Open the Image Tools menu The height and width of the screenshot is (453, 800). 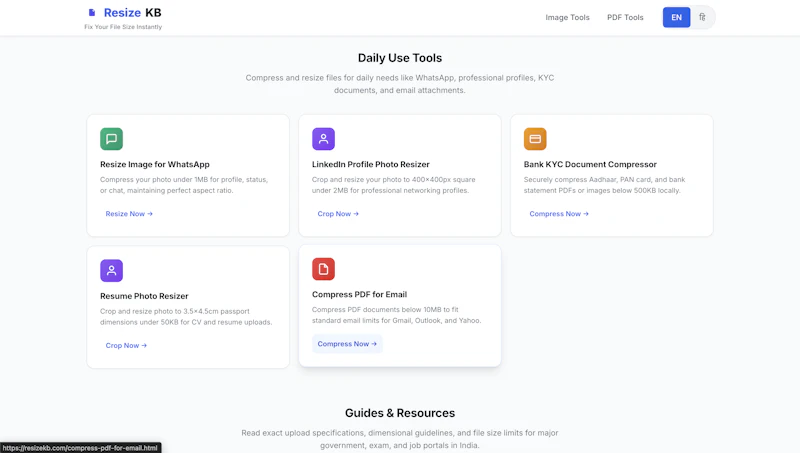[567, 17]
